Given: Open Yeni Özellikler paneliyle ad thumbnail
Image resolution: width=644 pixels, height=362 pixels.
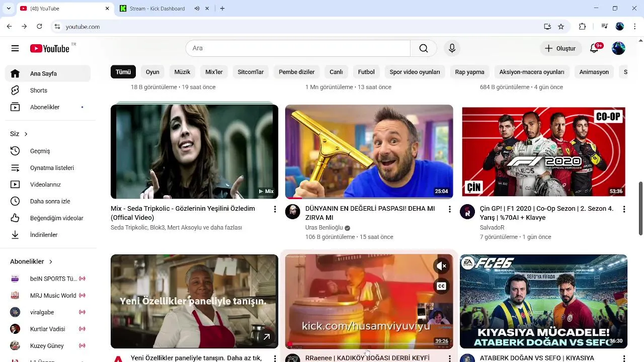Looking at the screenshot, I should pos(194,301).
